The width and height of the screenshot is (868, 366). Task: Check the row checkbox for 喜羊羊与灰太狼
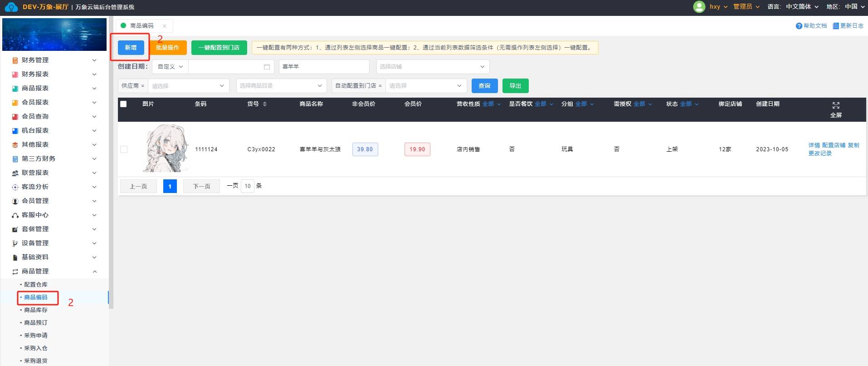point(124,149)
